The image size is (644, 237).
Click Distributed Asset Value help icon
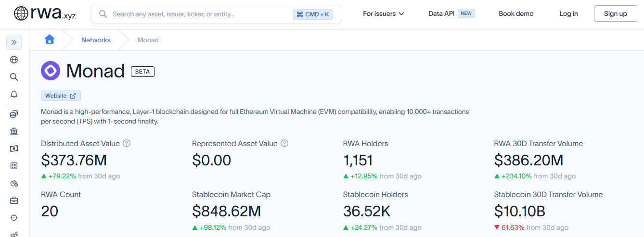click(127, 143)
